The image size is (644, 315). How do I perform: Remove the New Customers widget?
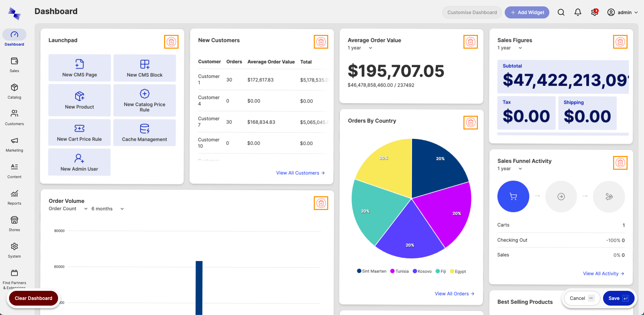321,42
